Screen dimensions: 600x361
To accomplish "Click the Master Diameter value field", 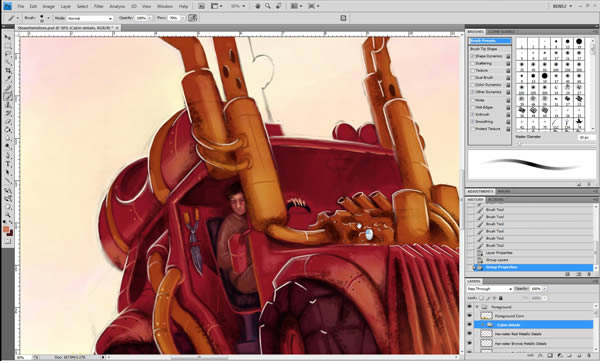I will (x=586, y=137).
